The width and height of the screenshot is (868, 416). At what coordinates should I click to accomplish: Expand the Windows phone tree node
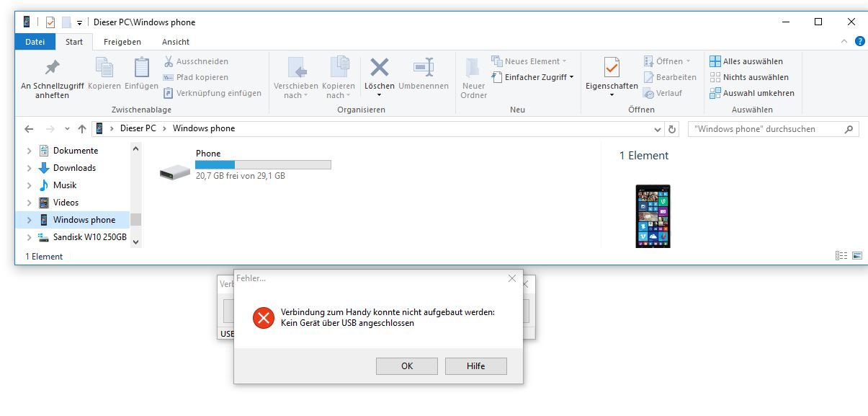point(29,220)
